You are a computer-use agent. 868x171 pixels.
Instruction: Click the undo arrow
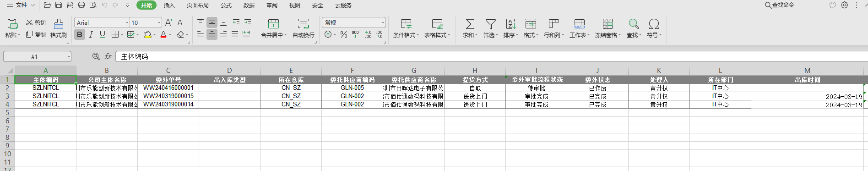pos(104,5)
